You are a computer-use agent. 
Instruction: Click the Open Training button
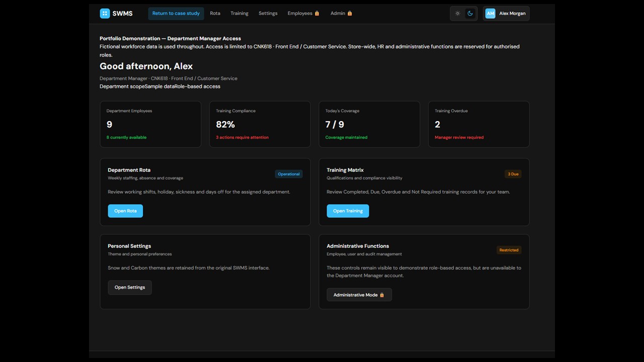(x=348, y=211)
